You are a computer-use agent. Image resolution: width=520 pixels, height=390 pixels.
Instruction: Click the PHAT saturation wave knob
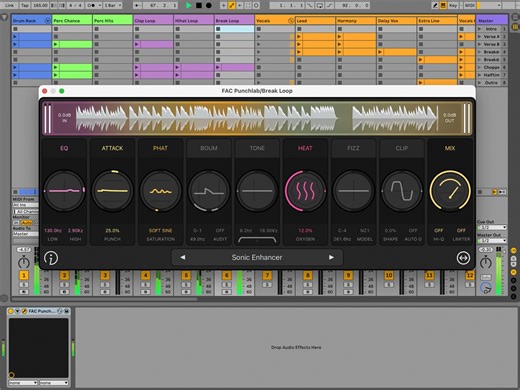[x=160, y=191]
